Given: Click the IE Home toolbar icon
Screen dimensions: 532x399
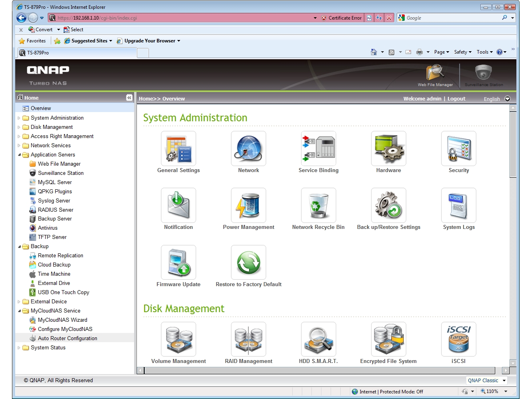Looking at the screenshot, I should 374,52.
